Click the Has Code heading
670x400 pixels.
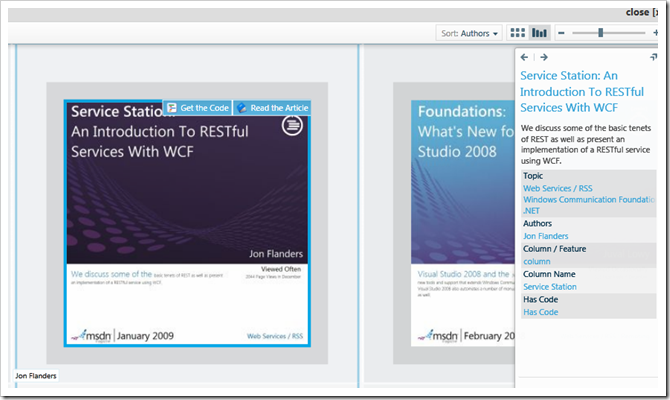541,299
